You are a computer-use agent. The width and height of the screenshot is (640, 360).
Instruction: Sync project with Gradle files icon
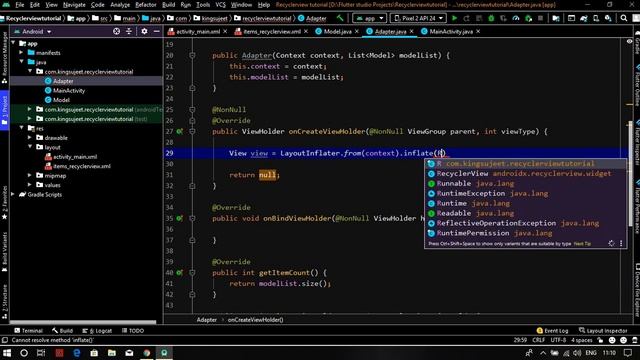pos(584,18)
